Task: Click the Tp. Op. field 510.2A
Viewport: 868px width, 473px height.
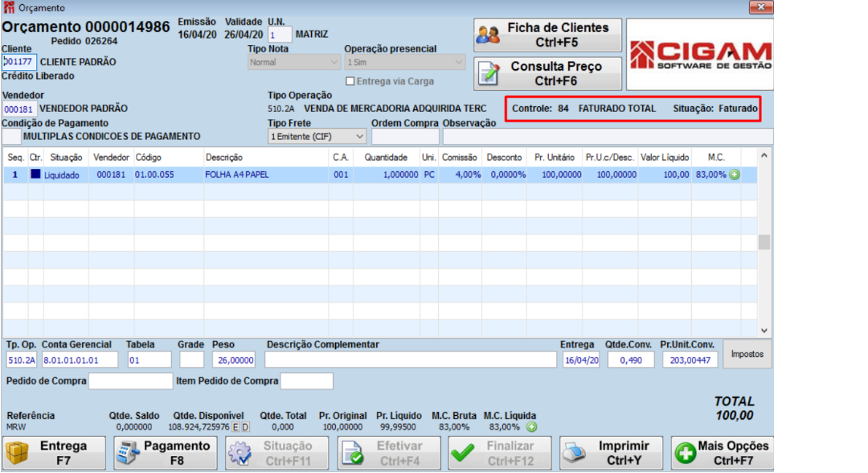Action: tap(22, 360)
